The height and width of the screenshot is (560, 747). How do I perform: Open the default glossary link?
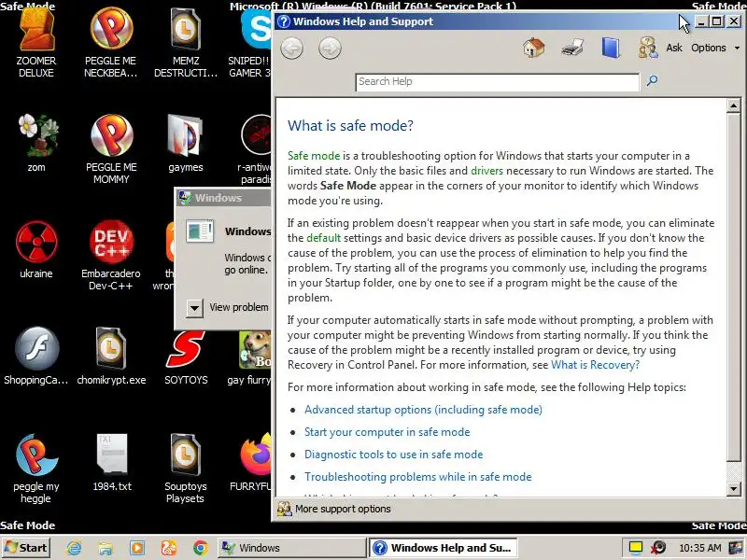[x=323, y=238]
